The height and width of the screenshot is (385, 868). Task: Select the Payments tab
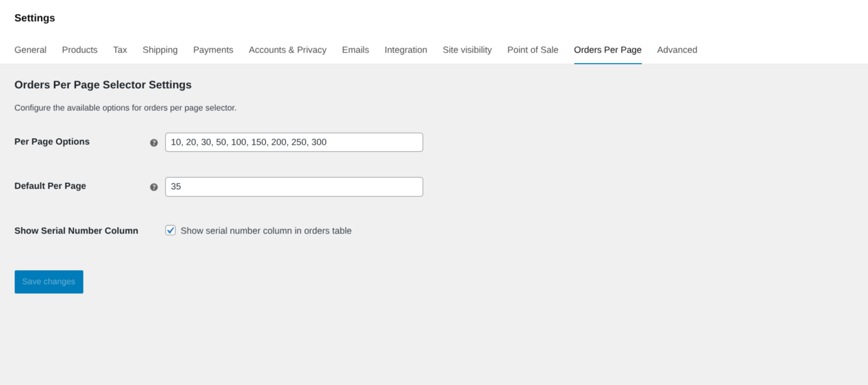click(213, 50)
